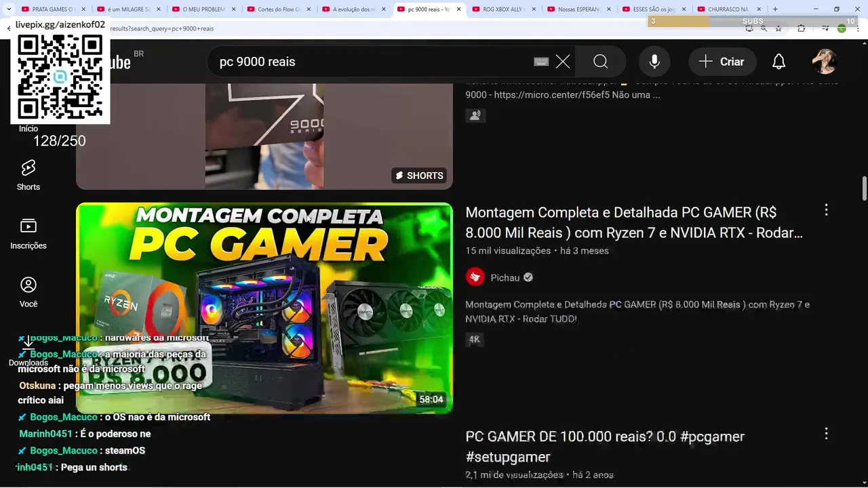The image size is (868, 488).
Task: Click the browser profile circle icon
Action: (842, 28)
